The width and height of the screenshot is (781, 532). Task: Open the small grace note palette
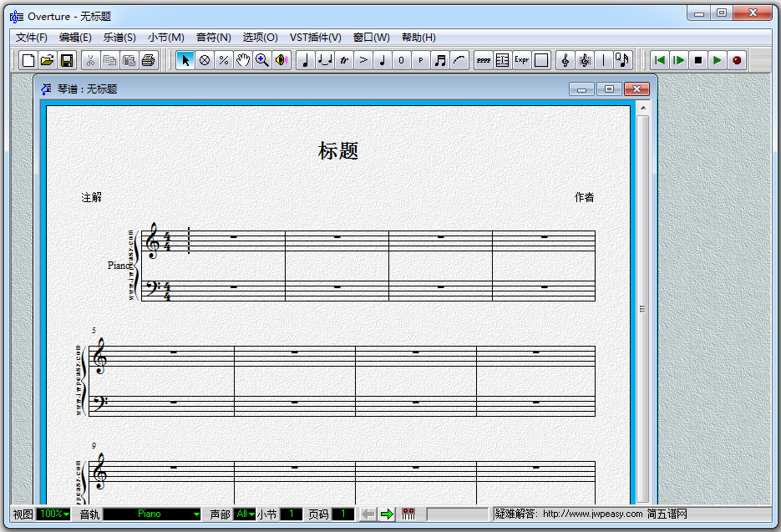[x=383, y=60]
